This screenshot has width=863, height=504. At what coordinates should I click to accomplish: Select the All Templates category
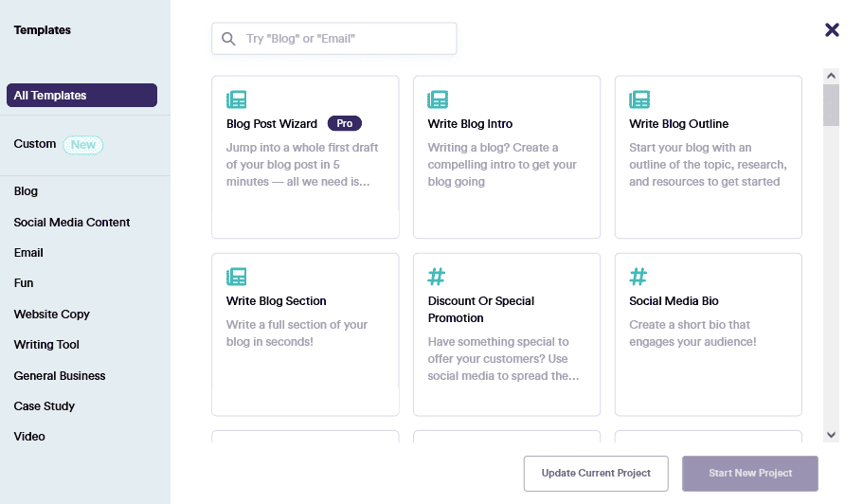[x=81, y=96]
